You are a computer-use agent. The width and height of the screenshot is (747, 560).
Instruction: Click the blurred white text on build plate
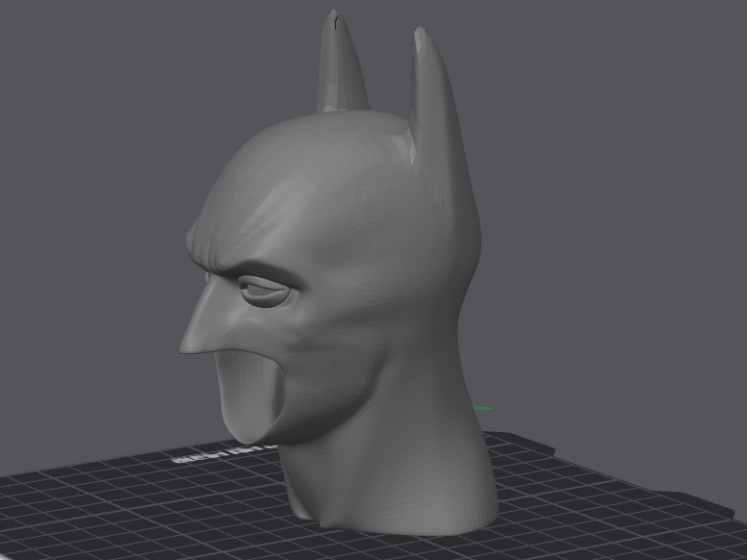click(x=225, y=454)
